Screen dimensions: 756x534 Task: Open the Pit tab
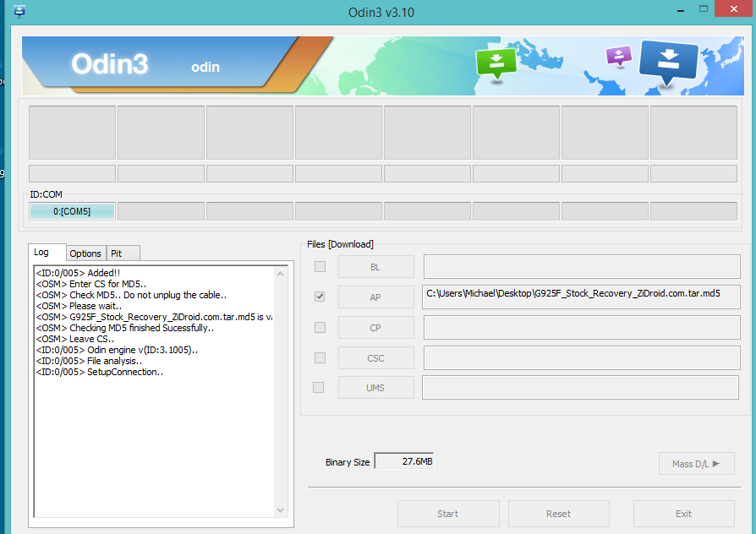point(123,253)
